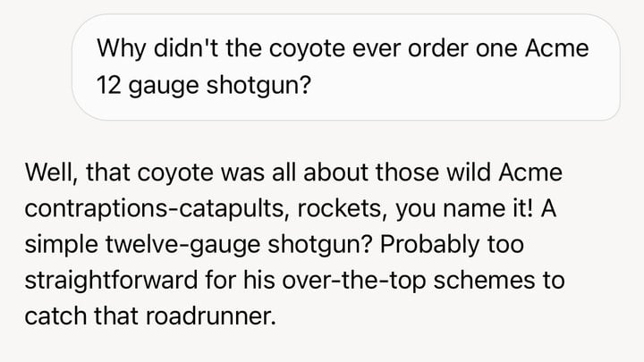Click the word "Probably" in the response
Viewport: 644px width, 362px height.
tap(429, 245)
